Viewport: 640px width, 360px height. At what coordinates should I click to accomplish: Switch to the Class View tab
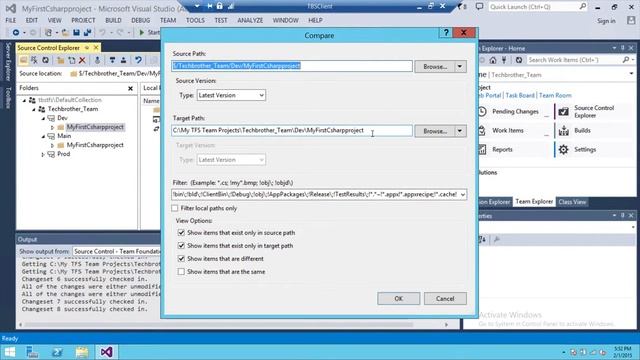click(x=572, y=202)
